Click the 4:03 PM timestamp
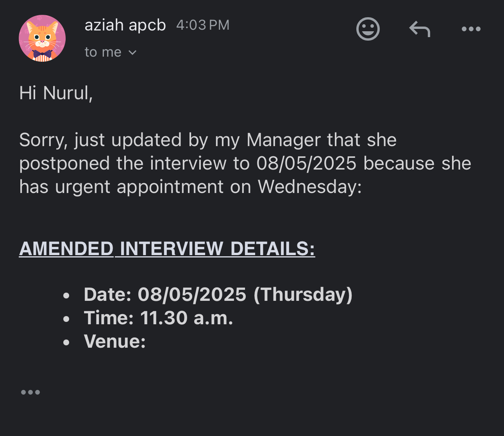The height and width of the screenshot is (436, 504). (x=203, y=25)
